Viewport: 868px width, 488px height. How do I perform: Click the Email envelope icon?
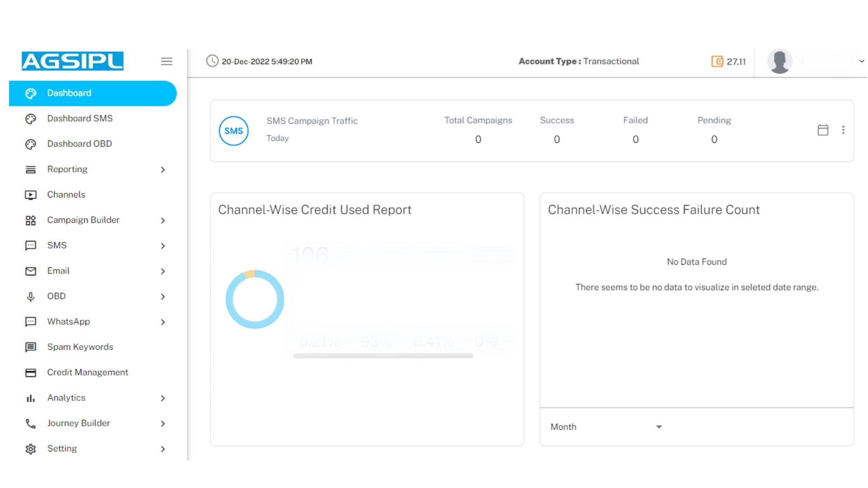coord(31,271)
